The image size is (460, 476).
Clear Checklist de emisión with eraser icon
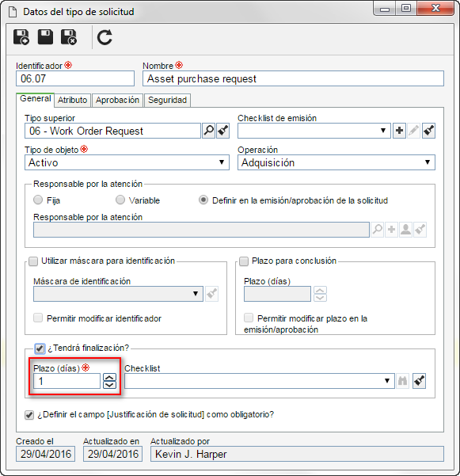[x=428, y=131]
